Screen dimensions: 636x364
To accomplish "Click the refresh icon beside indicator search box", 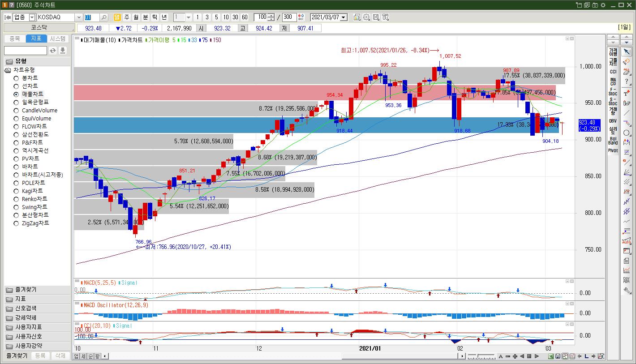I will coord(53,51).
